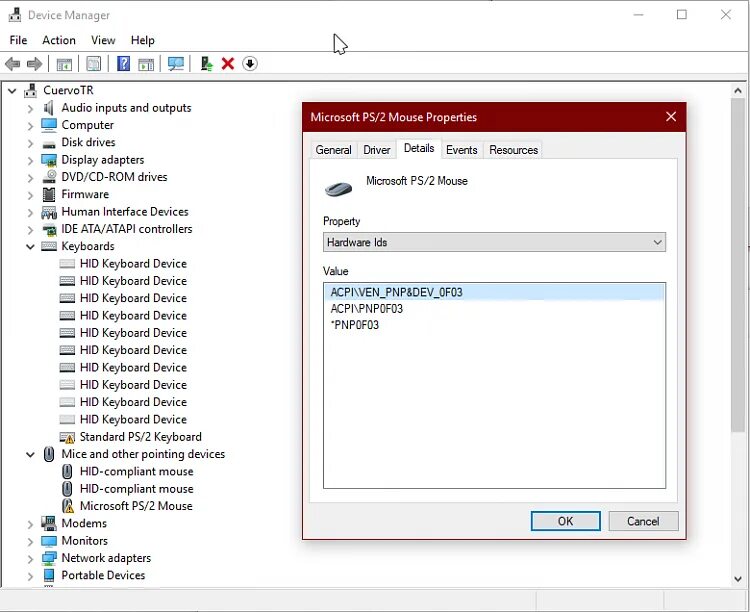
Task: Collapse the Keyboards node
Action: coord(30,247)
